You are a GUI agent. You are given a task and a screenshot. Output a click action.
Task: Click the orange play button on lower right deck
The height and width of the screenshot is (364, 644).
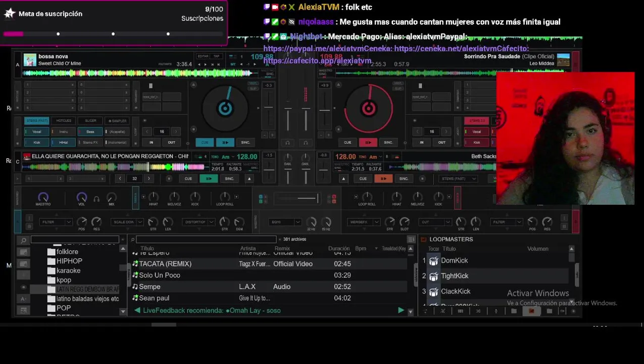point(383,178)
